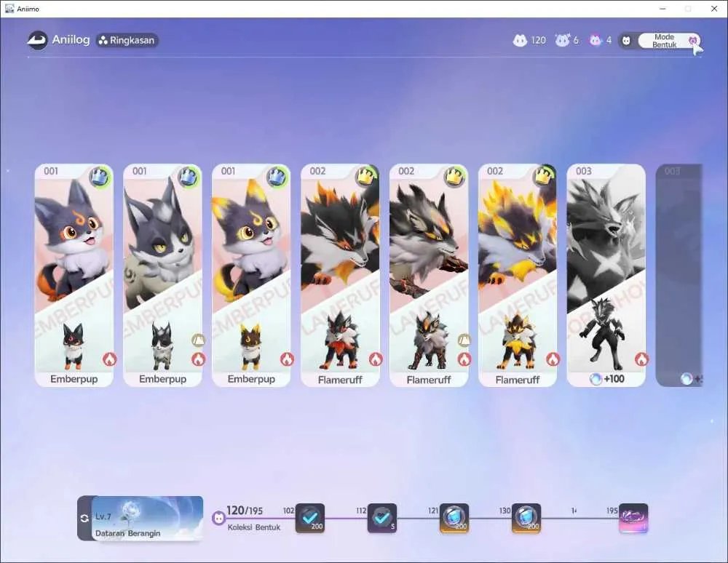
Task: Click the tan terrain icon on gray Flameruff card
Action: coord(464,340)
